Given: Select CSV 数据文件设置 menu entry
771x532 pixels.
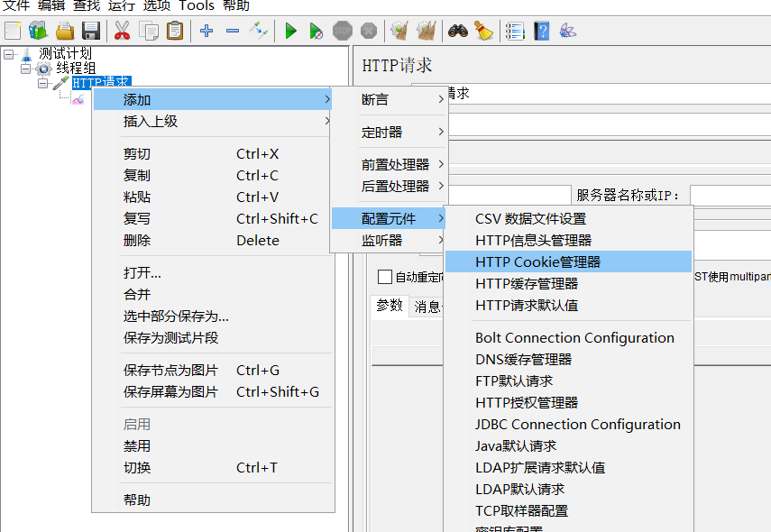Looking at the screenshot, I should tap(530, 218).
